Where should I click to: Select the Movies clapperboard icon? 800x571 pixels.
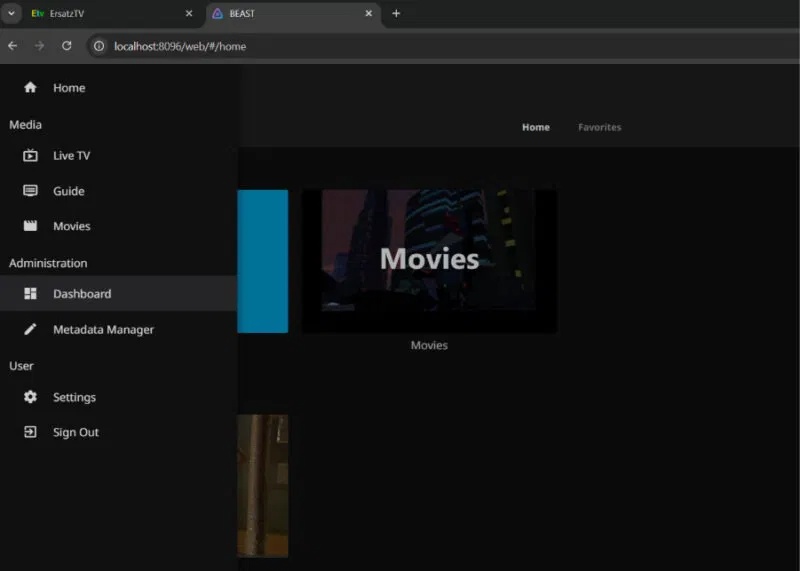[x=30, y=226]
